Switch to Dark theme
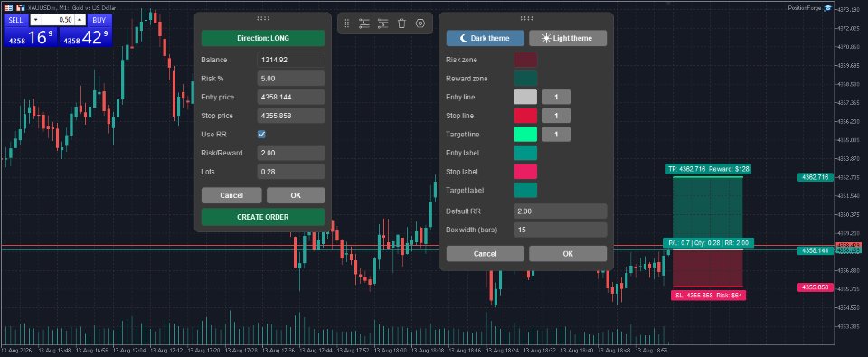Screen dimensions: 868x357 coord(486,38)
